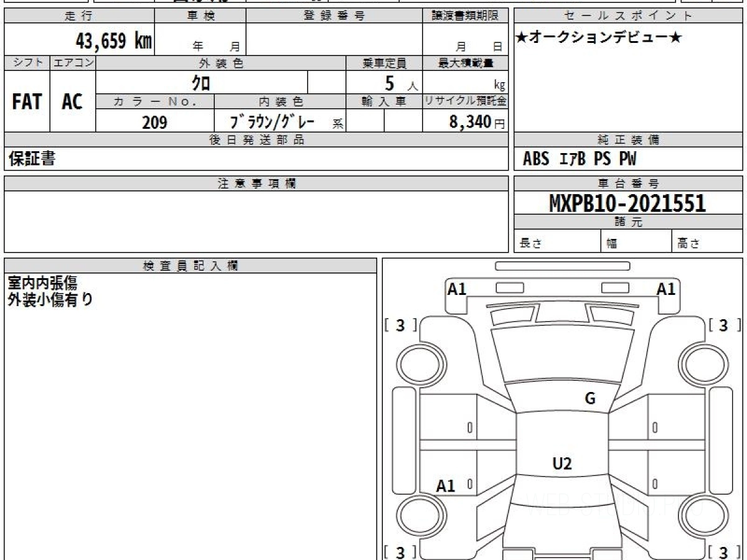Click the エアコン label
This screenshot has width=747, height=560.
[x=73, y=63]
